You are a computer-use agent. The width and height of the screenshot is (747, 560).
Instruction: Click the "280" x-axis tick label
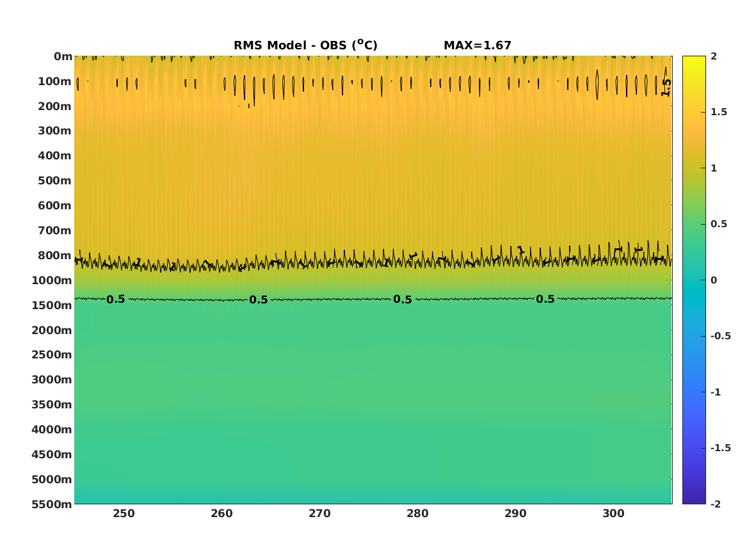coord(418,514)
